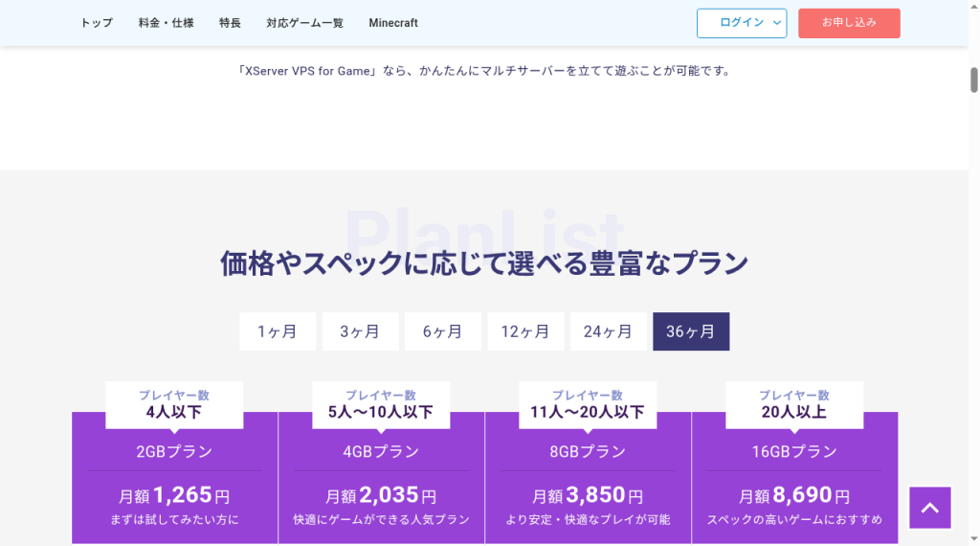This screenshot has height=546, width=980.
Task: Click the 月額 8,690円 price
Action: (x=794, y=495)
